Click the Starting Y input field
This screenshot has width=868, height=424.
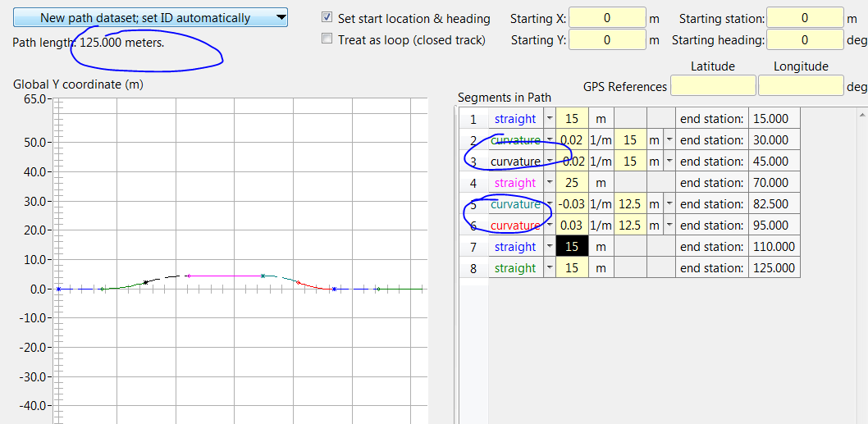[x=607, y=39]
